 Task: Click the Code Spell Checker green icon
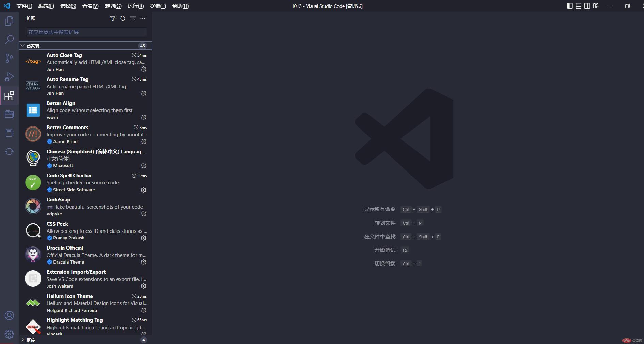click(33, 182)
